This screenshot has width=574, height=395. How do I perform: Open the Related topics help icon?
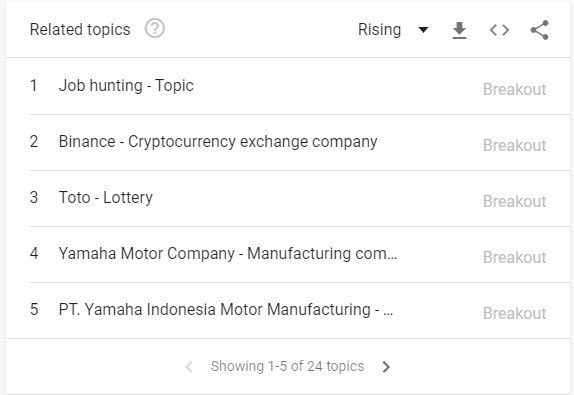click(154, 29)
